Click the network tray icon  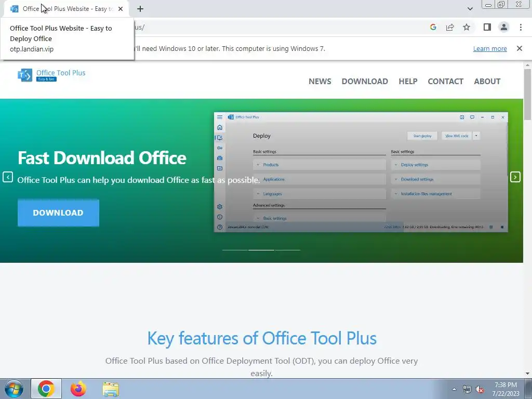467,389
